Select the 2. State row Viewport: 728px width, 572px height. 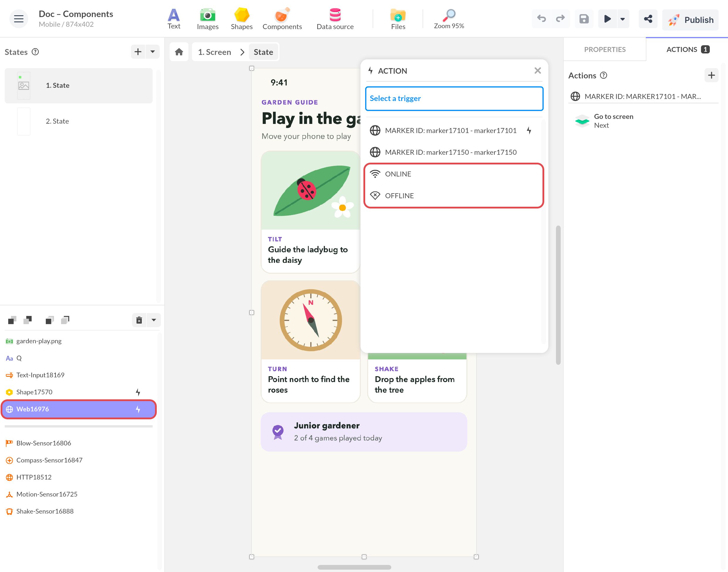click(79, 121)
